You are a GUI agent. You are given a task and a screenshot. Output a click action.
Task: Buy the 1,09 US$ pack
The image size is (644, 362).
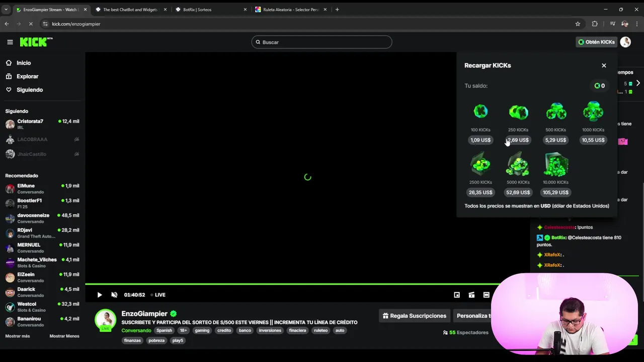coord(480,140)
